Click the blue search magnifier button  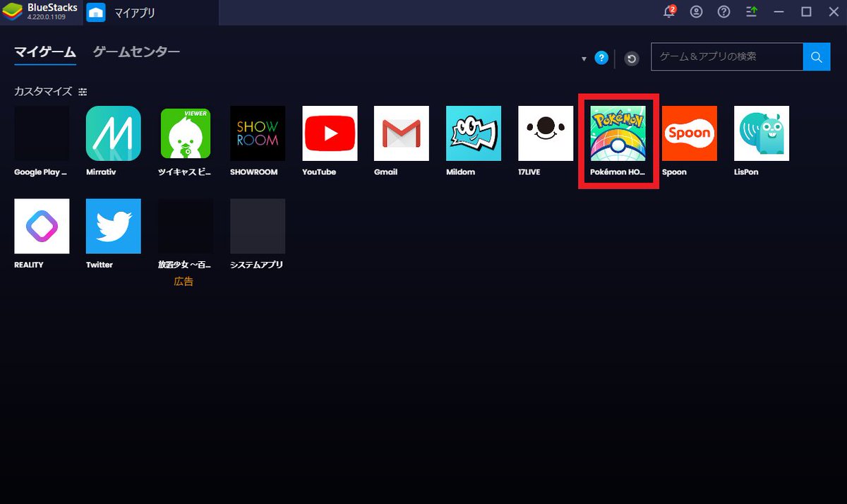(817, 57)
